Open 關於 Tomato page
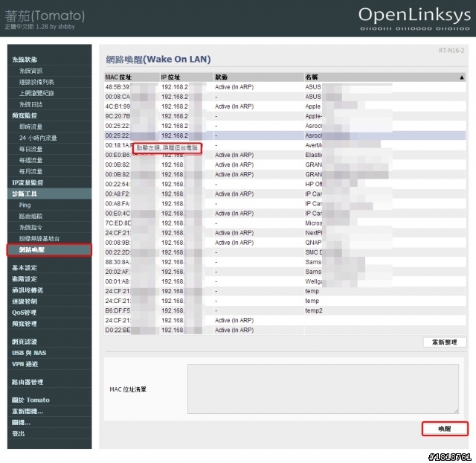This screenshot has width=476, height=463. [30, 400]
